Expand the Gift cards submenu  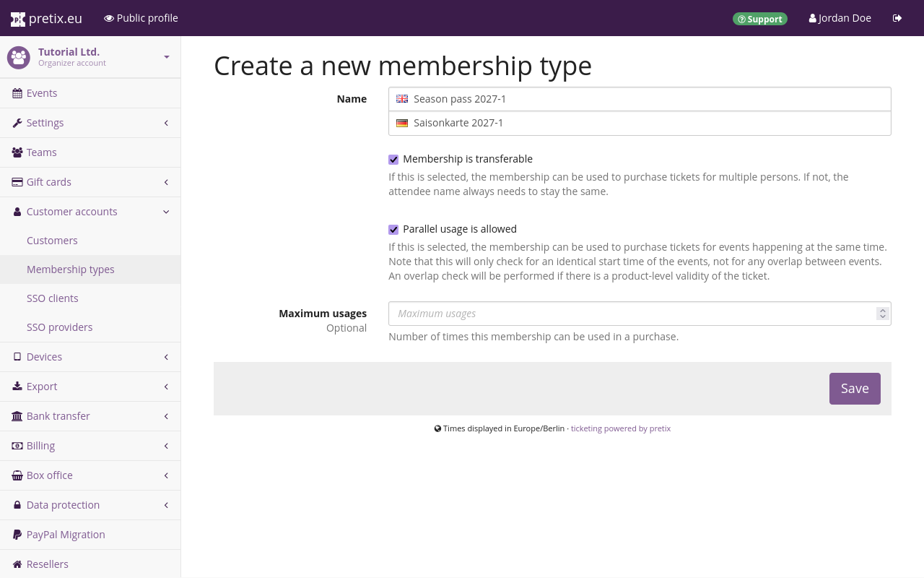click(x=90, y=181)
